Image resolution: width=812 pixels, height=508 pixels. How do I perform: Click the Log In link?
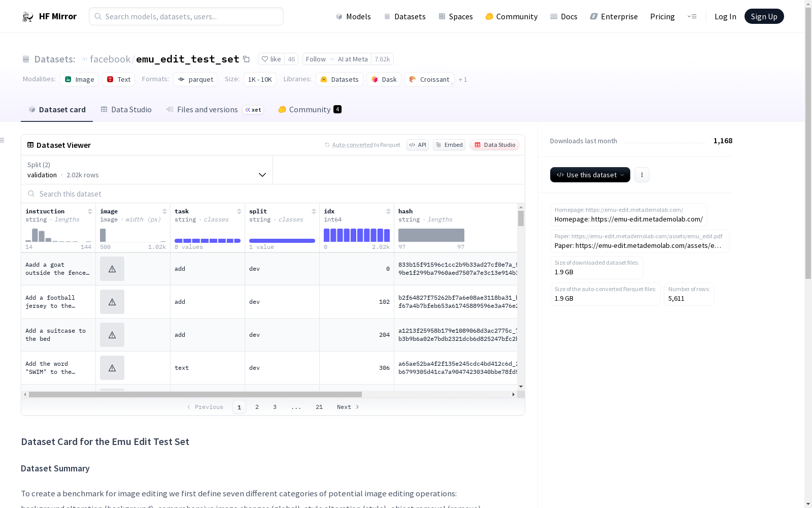click(725, 17)
